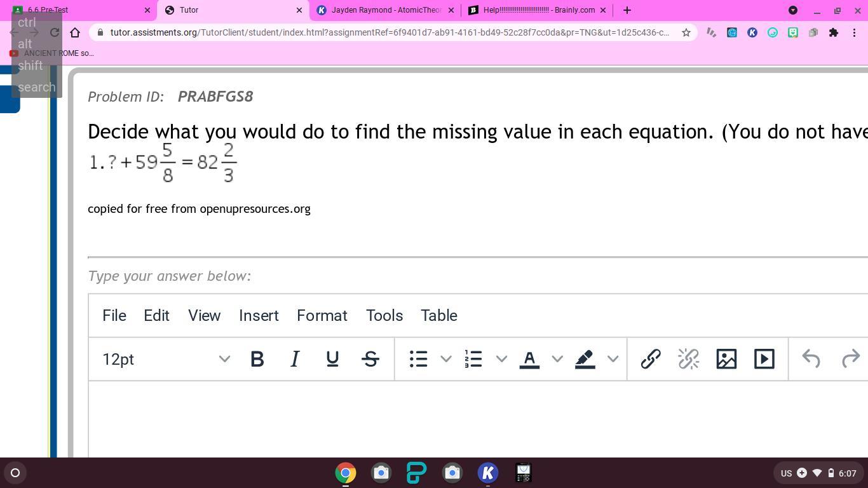The image size is (868, 488).
Task: Open Chrome from the shelf
Action: tap(346, 473)
